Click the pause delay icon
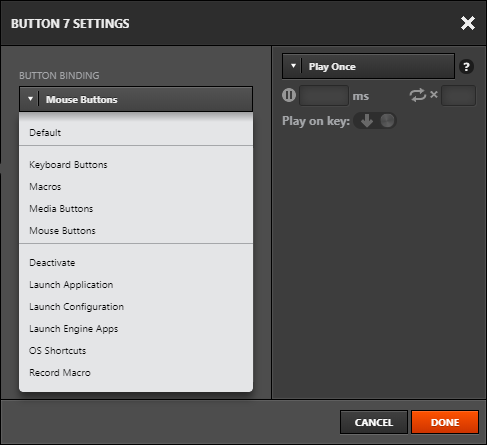 coord(289,95)
